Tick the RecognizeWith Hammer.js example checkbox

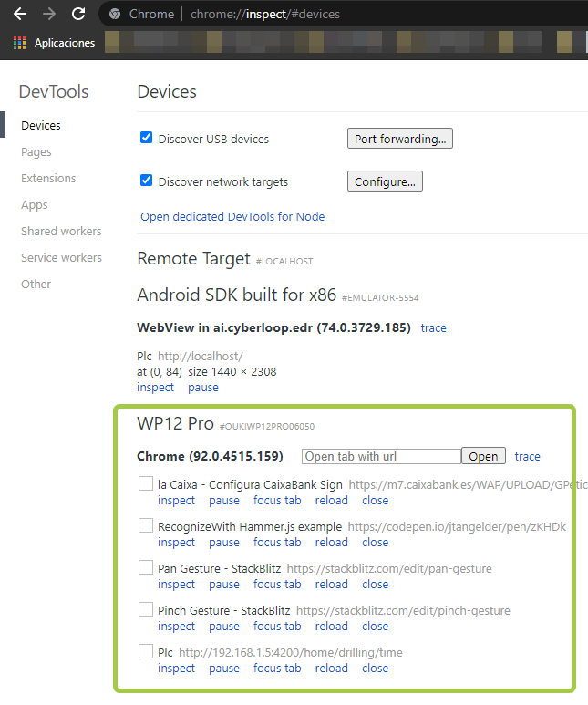click(x=146, y=525)
